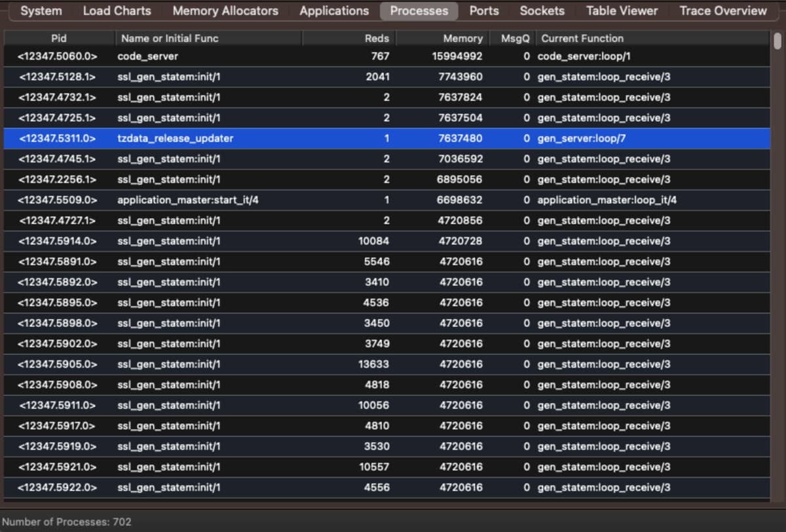The width and height of the screenshot is (786, 532).
Task: Select process <12347.5908.0>
Action: click(x=386, y=385)
